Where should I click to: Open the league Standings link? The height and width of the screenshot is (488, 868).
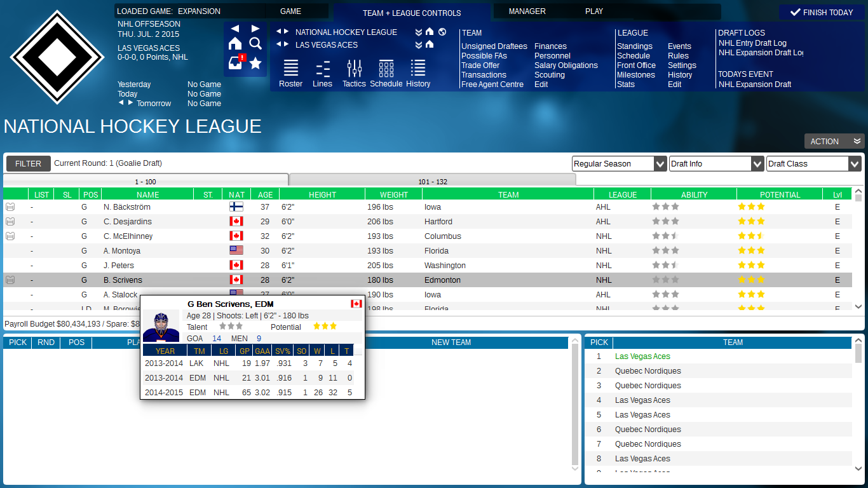[x=635, y=46]
